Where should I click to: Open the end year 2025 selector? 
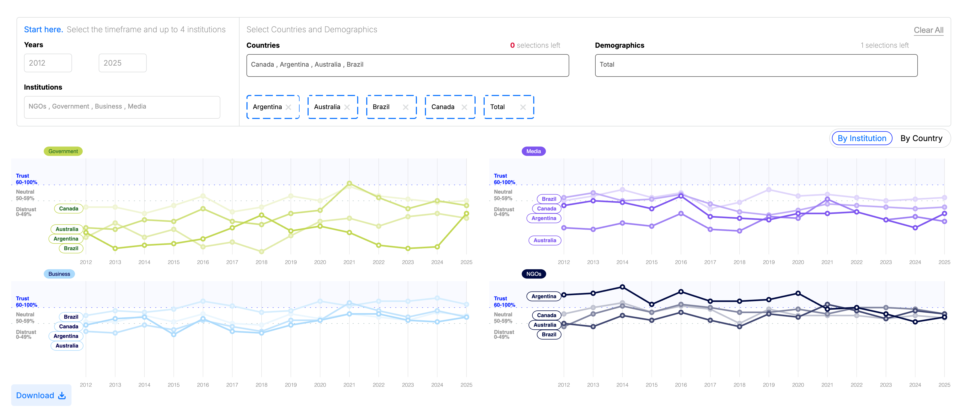[122, 63]
